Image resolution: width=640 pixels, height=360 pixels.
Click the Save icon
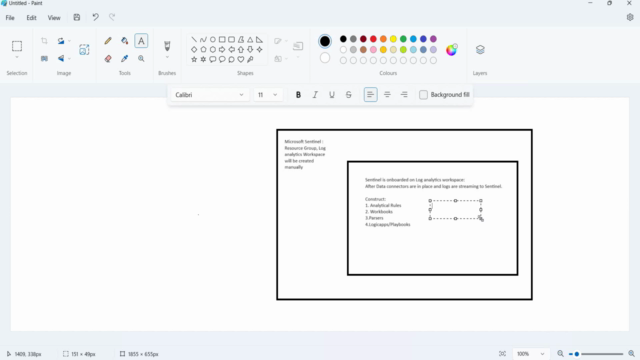(77, 17)
